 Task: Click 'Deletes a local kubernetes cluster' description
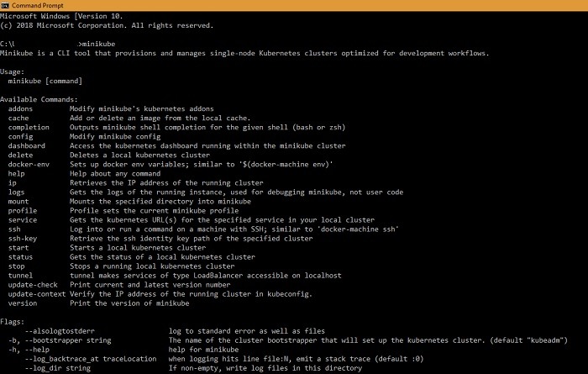140,155
